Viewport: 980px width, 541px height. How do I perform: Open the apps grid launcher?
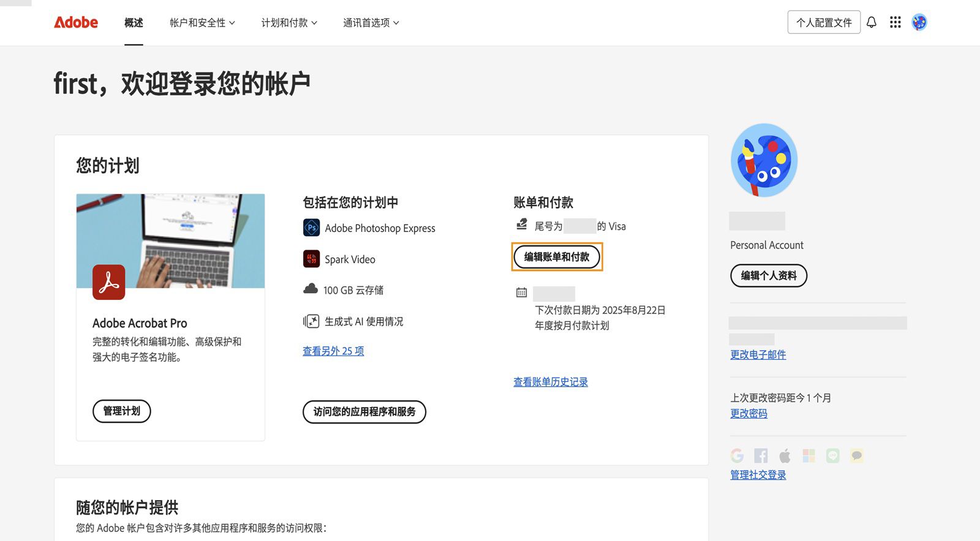(x=895, y=22)
